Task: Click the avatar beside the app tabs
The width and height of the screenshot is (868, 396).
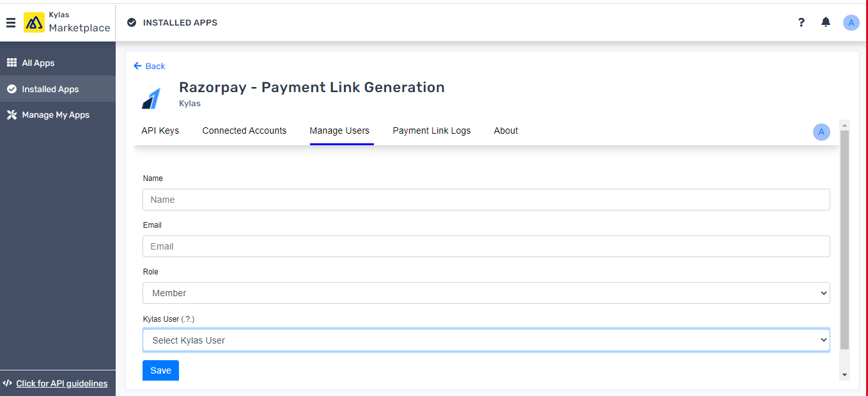Action: point(821,132)
